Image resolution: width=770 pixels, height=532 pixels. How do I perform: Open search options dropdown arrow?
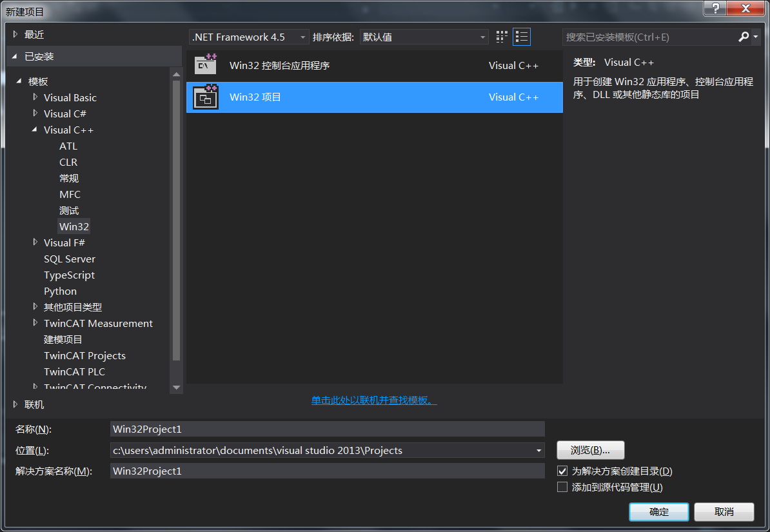click(x=756, y=37)
